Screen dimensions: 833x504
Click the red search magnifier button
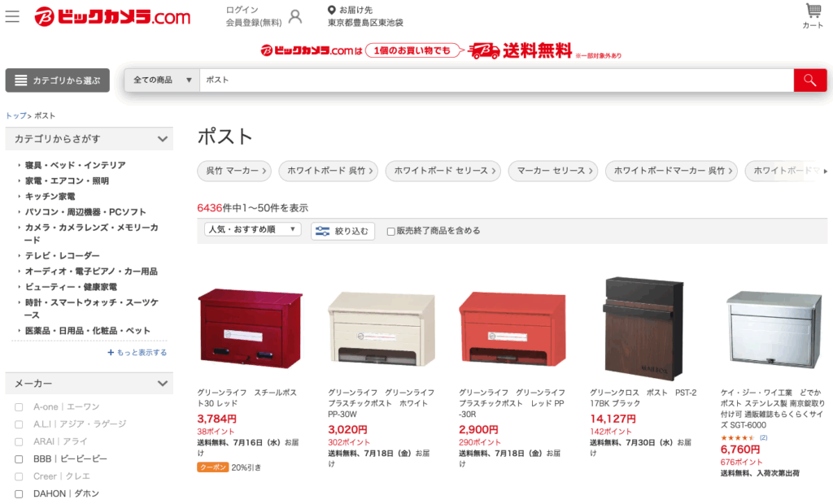point(810,80)
